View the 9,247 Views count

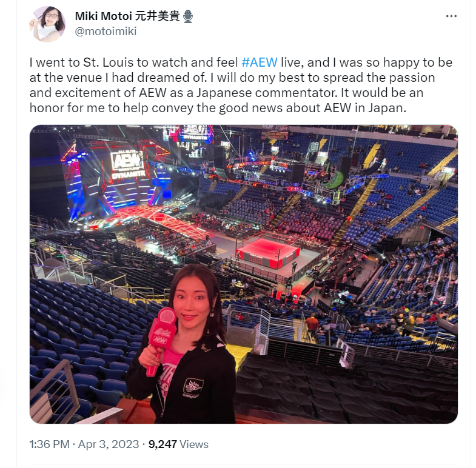[x=178, y=444]
